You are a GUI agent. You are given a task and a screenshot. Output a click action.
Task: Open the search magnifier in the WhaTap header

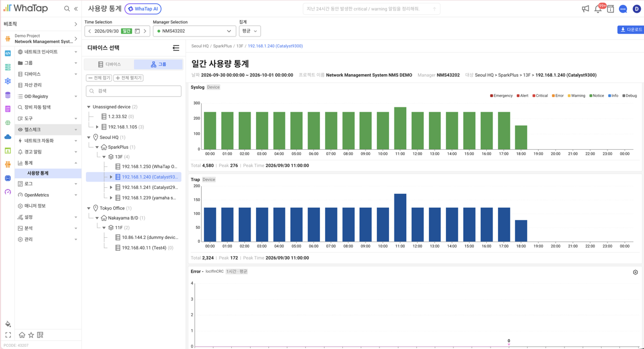tap(67, 9)
